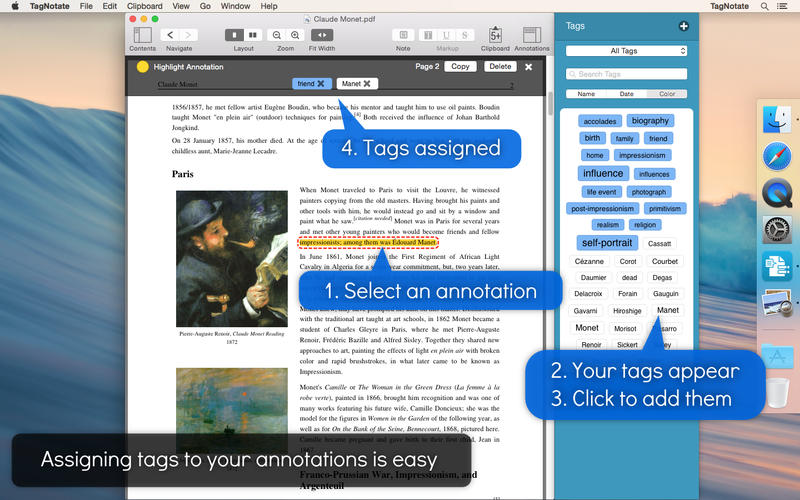800x500 pixels.
Task: Select the Courbet tag
Action: coord(665,261)
